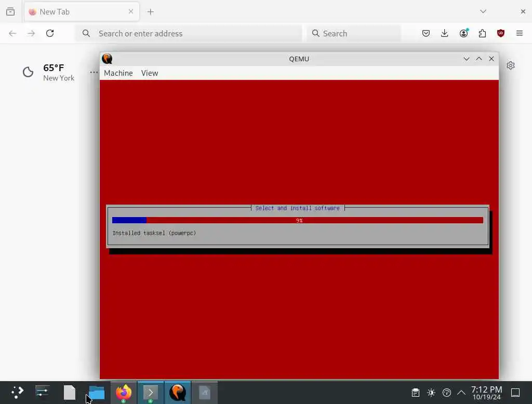532x404 pixels.
Task: Expand hidden system tray icons arrow
Action: (x=461, y=393)
